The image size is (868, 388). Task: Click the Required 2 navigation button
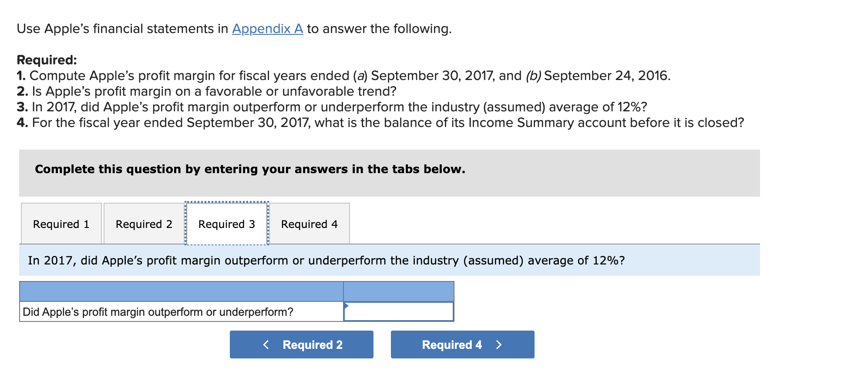point(302,345)
